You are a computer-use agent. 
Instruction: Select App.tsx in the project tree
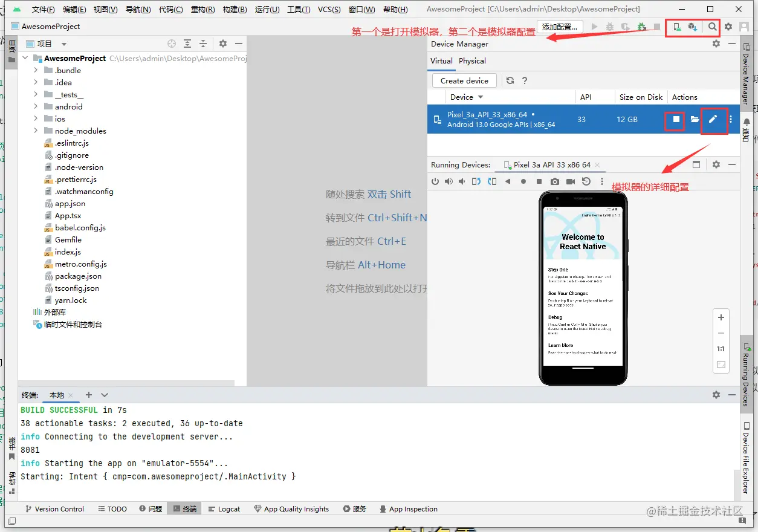coord(68,215)
